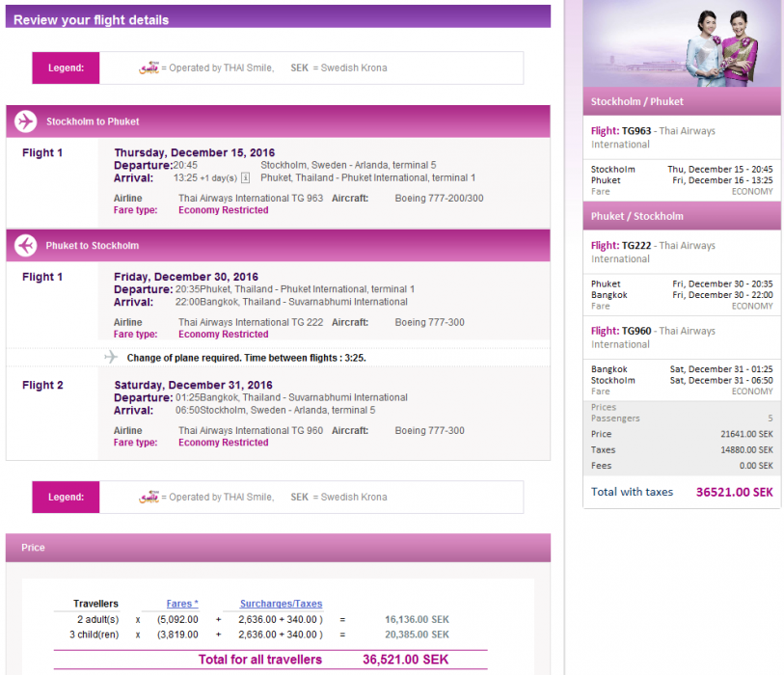Click the plane icon beside "Stockholm to Phuket"
Screen dimensions: 784x675
pos(25,121)
